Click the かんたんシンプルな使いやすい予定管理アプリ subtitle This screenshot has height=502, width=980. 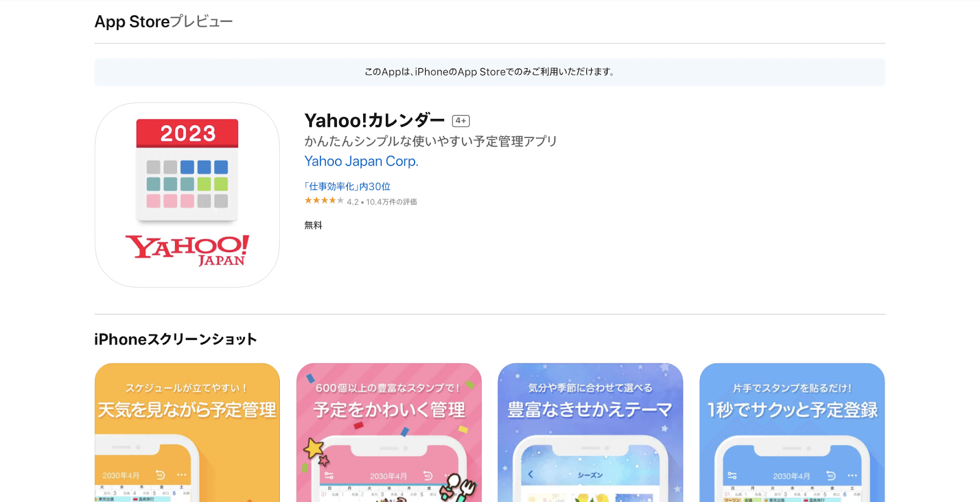431,142
